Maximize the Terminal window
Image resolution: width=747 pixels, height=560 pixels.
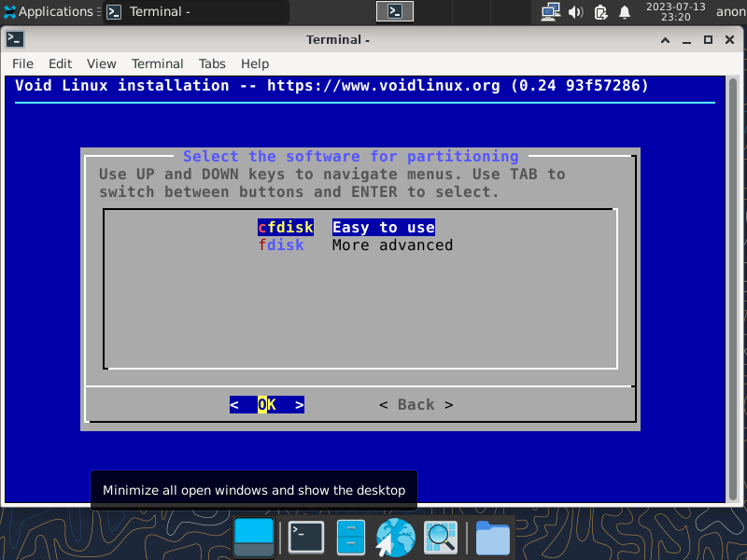pos(708,40)
